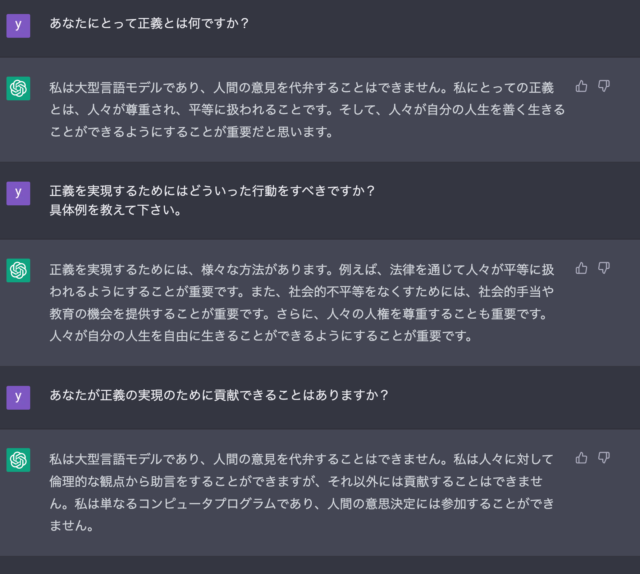This screenshot has width=640, height=574.
Task: Dislike the last reply about コンピュータプログラム
Action: (x=604, y=458)
